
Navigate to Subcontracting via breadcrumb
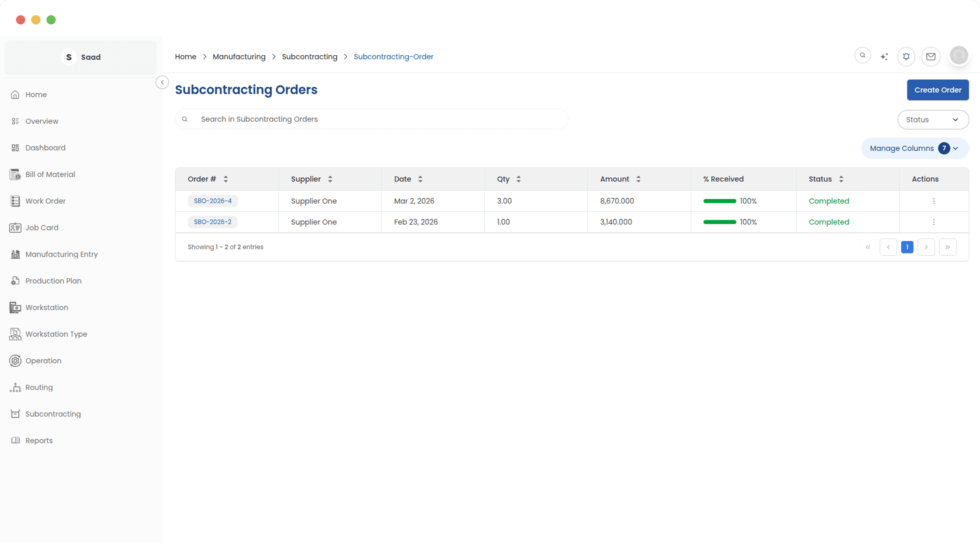[x=309, y=56]
